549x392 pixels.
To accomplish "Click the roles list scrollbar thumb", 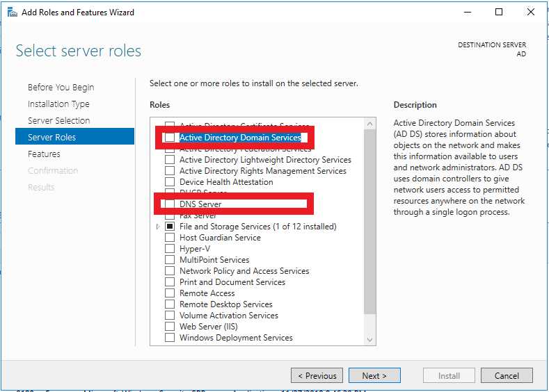I will point(369,222).
